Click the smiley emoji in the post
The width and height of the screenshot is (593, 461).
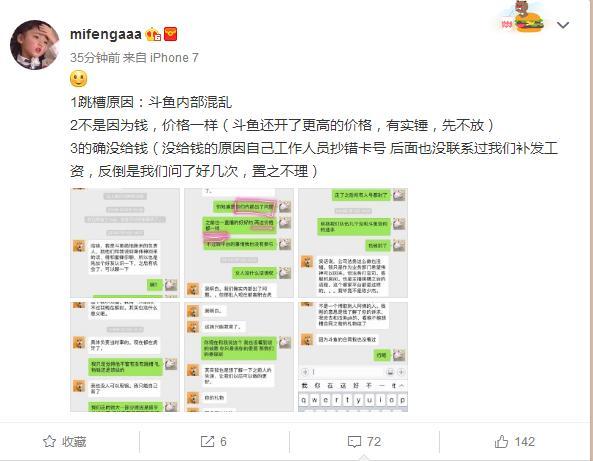pyautogui.click(x=79, y=79)
